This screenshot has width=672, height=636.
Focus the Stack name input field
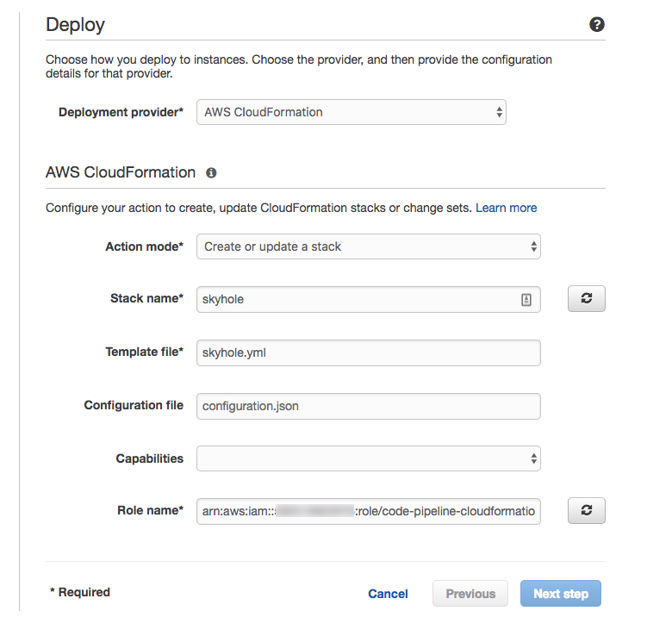(369, 300)
